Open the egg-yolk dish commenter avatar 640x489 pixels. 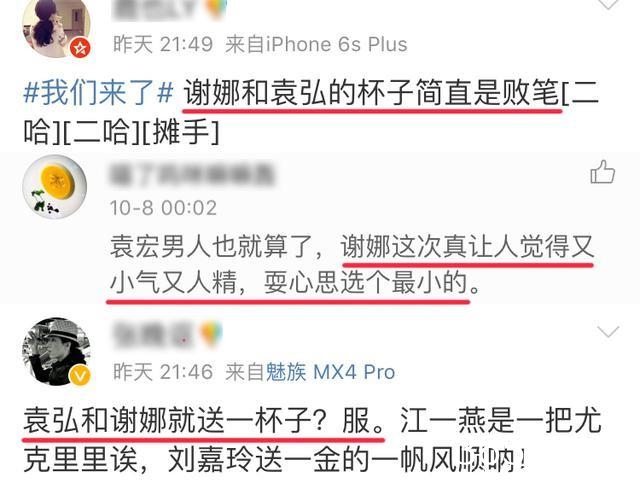point(55,187)
